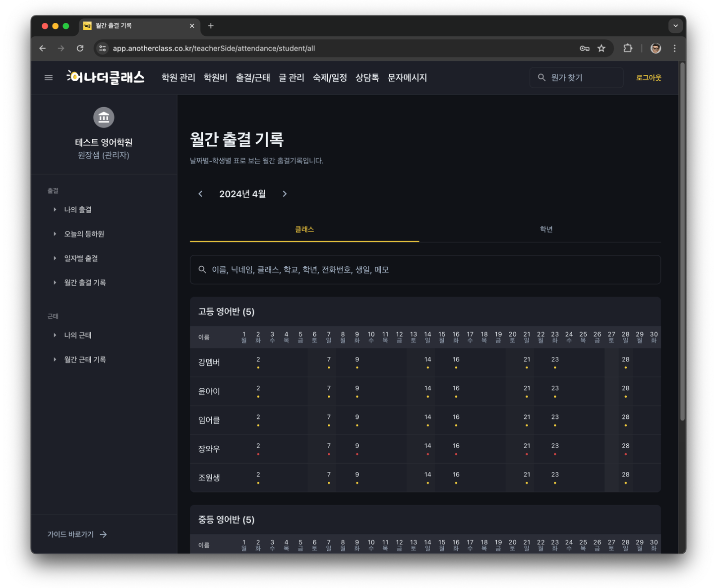This screenshot has width=718, height=588.
Task: Bookmark page with the star icon
Action: [x=601, y=48]
